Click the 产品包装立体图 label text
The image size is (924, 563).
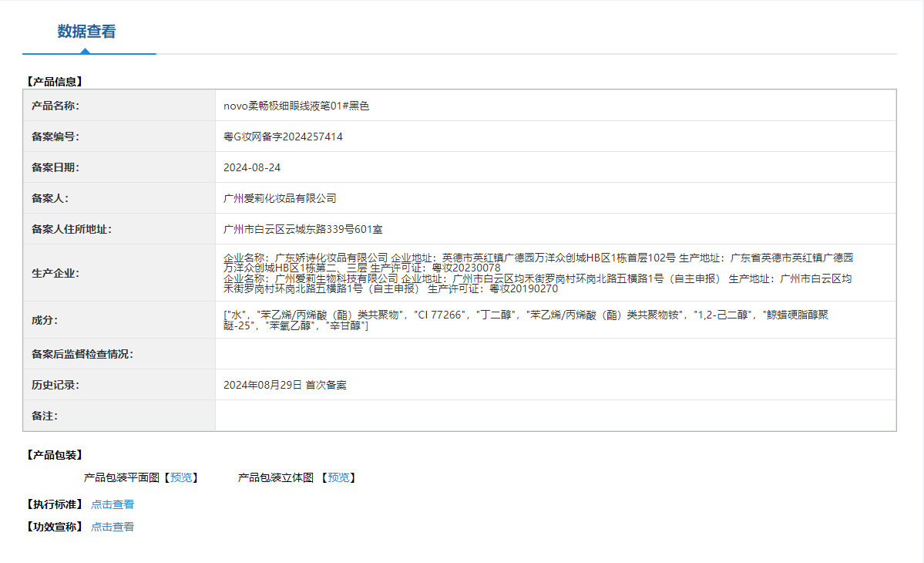(x=275, y=477)
